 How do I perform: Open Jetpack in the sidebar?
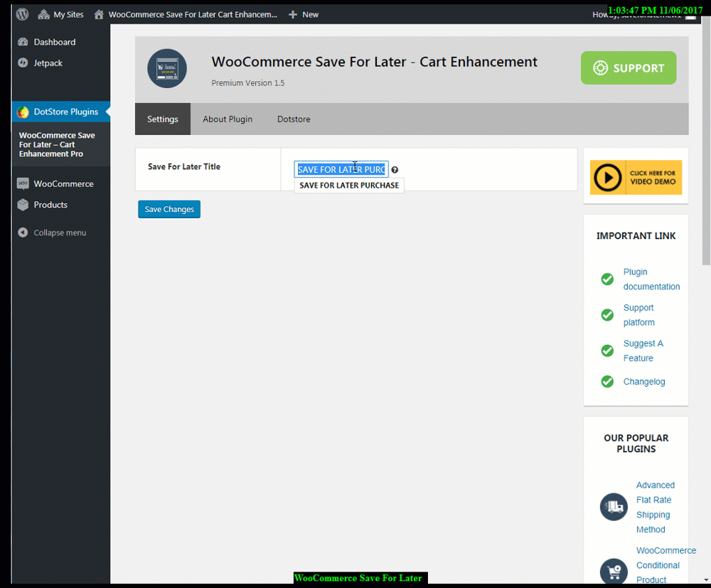click(48, 63)
